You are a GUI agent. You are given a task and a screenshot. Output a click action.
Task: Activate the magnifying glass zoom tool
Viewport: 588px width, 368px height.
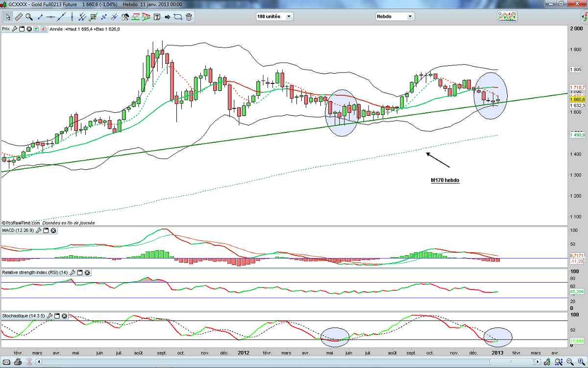click(29, 17)
